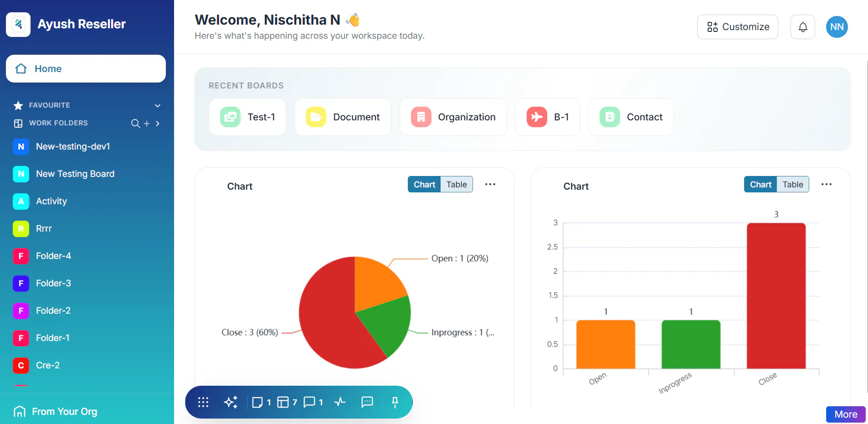Click the Organization building icon
The height and width of the screenshot is (424, 868).
pyautogui.click(x=421, y=117)
